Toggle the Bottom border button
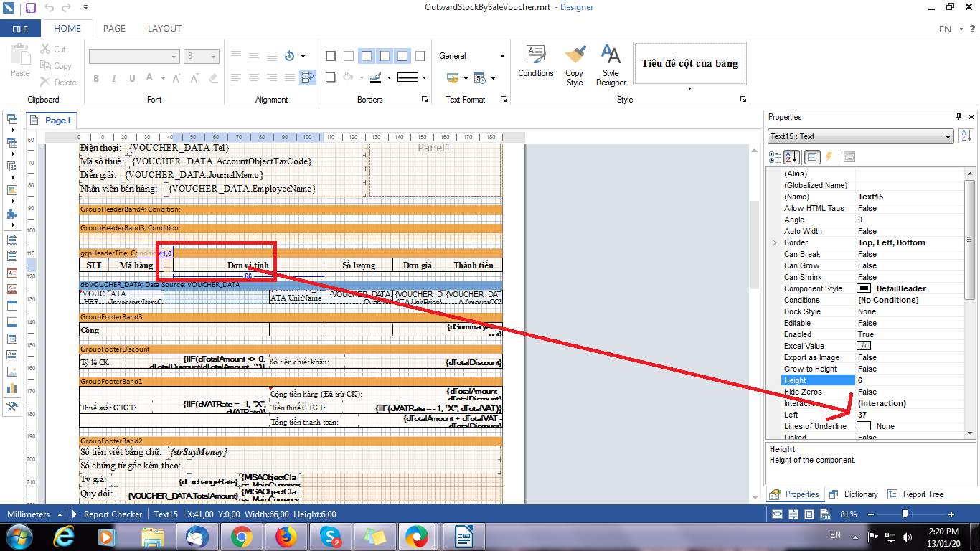 click(x=402, y=56)
